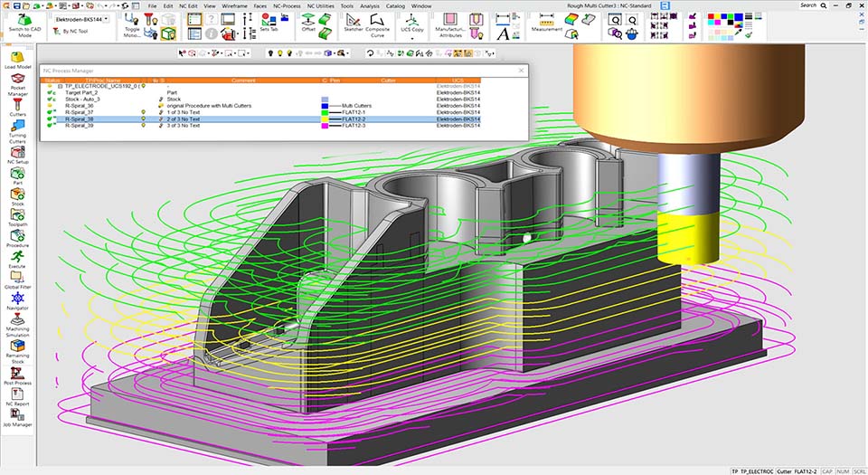Open the Post Process tool
The image size is (868, 475).
click(17, 373)
